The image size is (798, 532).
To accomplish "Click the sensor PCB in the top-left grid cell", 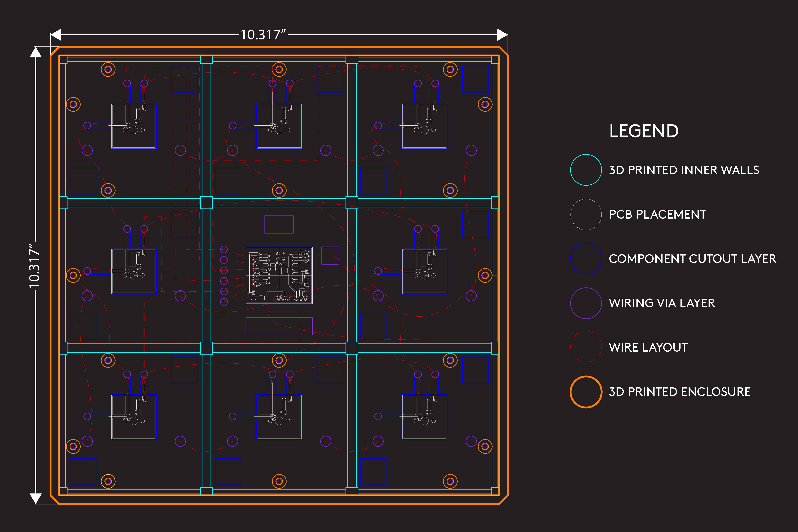I will pyautogui.click(x=134, y=126).
